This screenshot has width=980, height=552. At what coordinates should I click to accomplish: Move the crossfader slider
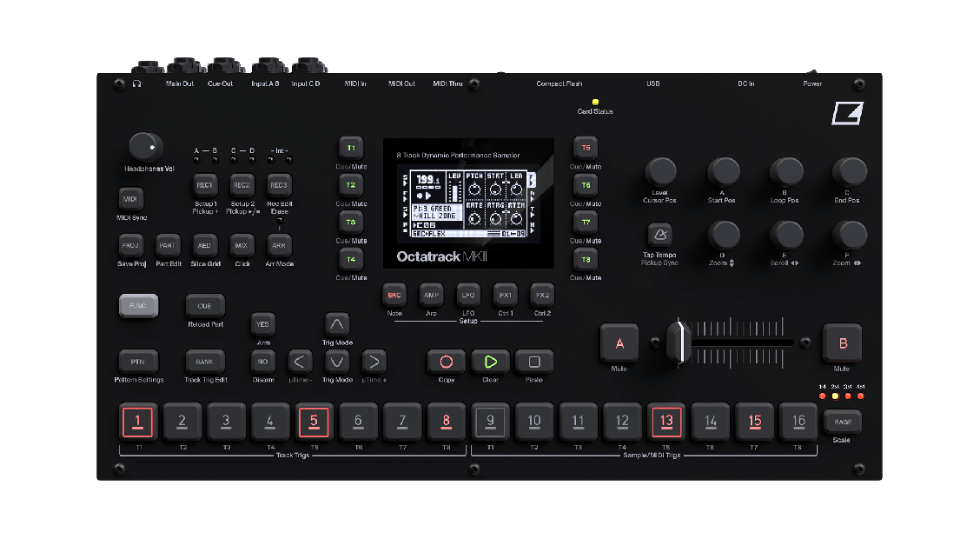(x=679, y=343)
